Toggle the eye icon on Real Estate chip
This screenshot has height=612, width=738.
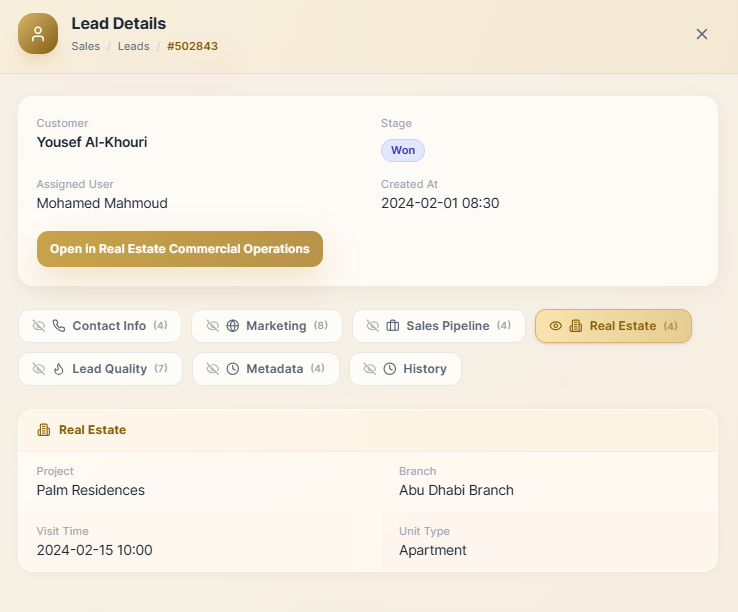pyautogui.click(x=556, y=326)
